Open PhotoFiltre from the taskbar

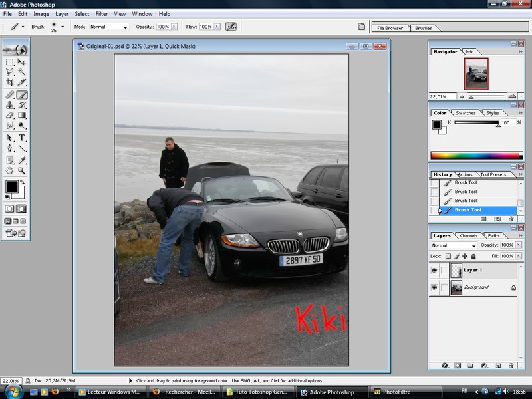pyautogui.click(x=406, y=392)
